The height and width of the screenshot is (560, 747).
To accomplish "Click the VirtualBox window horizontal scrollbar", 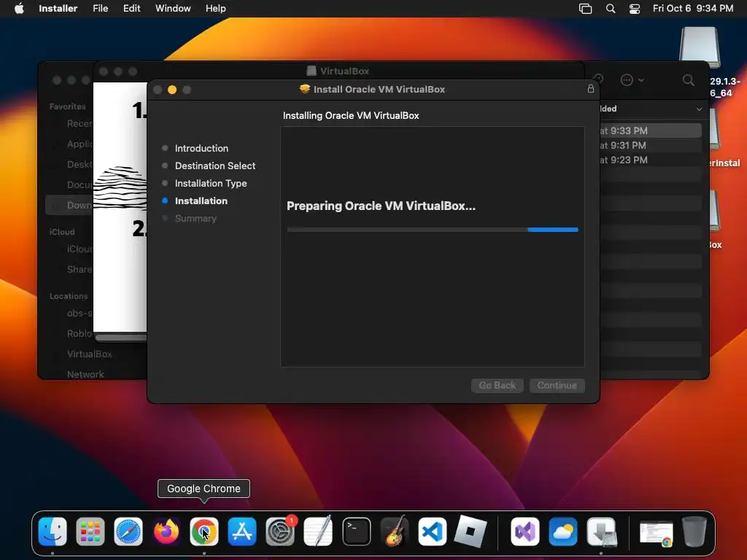I will (x=121, y=337).
